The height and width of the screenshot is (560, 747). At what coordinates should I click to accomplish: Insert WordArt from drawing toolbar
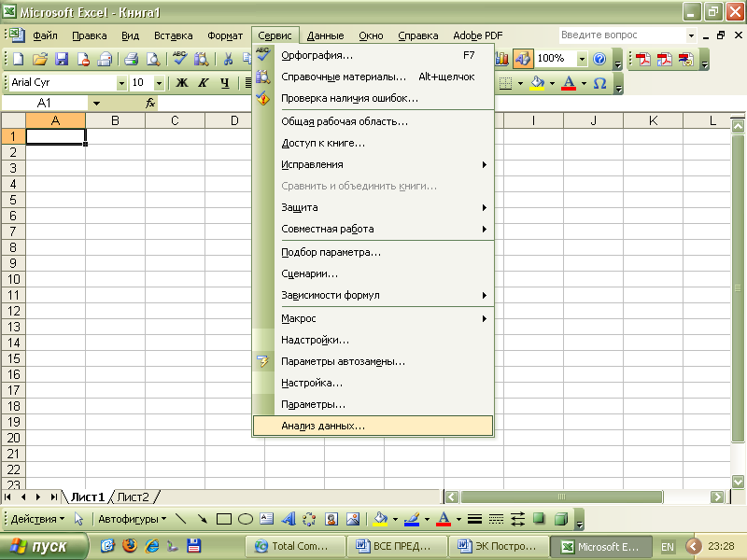(x=289, y=519)
